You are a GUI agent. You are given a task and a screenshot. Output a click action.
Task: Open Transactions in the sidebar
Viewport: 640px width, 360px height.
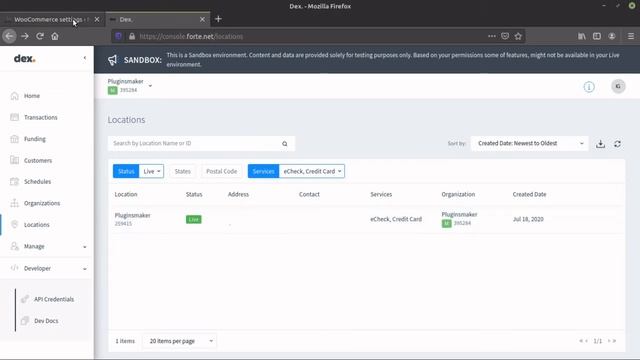click(40, 118)
